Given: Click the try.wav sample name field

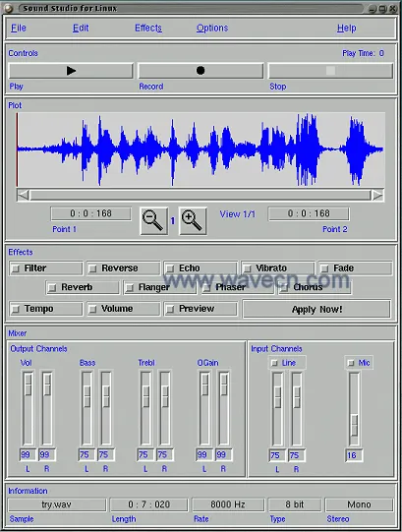Looking at the screenshot, I should [57, 504].
